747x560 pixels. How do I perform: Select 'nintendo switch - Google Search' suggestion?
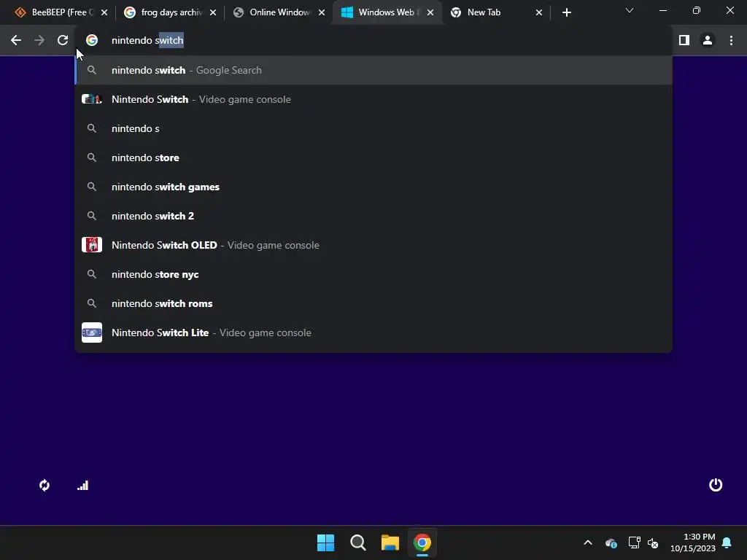pos(373,70)
